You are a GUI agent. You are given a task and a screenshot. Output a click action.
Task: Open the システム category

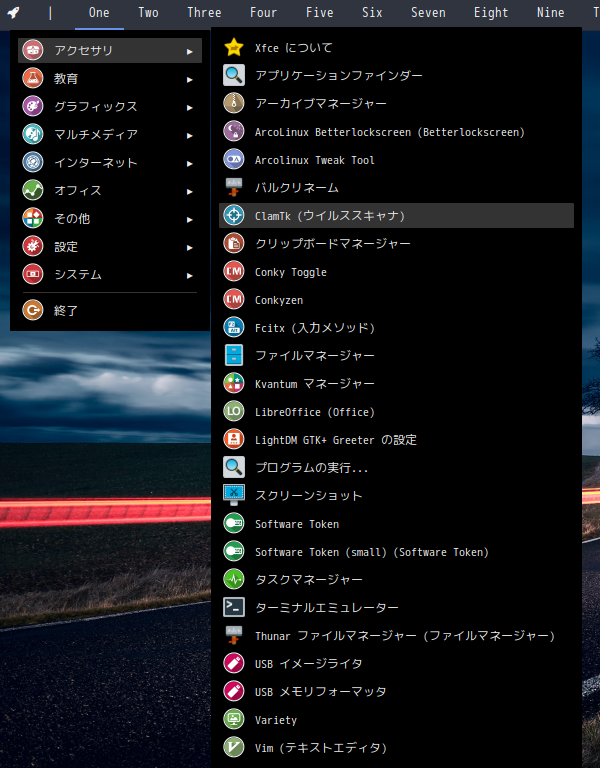pos(110,274)
